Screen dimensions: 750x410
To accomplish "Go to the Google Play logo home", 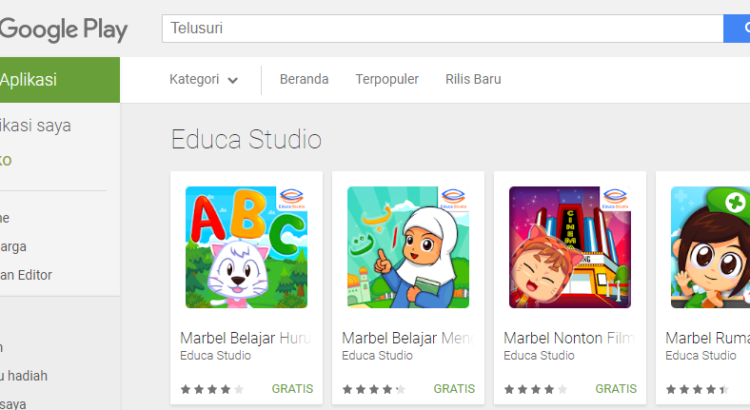I will (64, 30).
